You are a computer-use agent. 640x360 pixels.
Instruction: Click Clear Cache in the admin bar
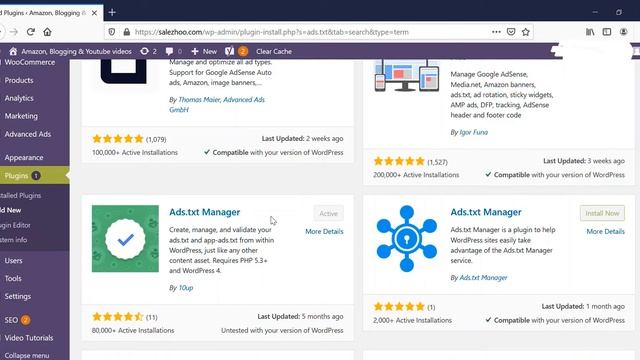point(274,51)
